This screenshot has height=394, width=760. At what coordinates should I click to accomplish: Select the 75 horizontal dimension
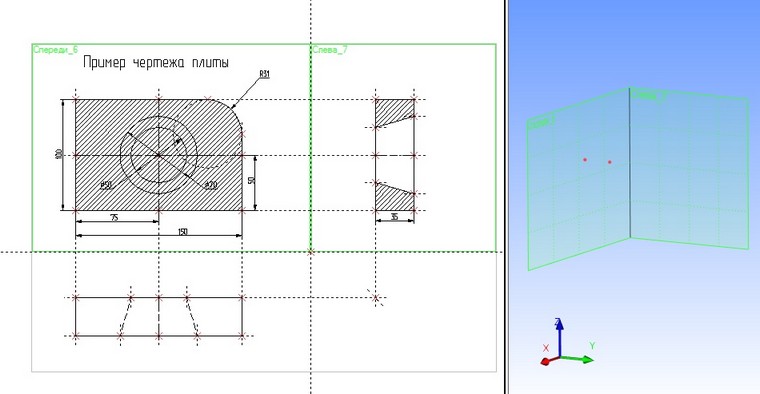click(x=114, y=218)
